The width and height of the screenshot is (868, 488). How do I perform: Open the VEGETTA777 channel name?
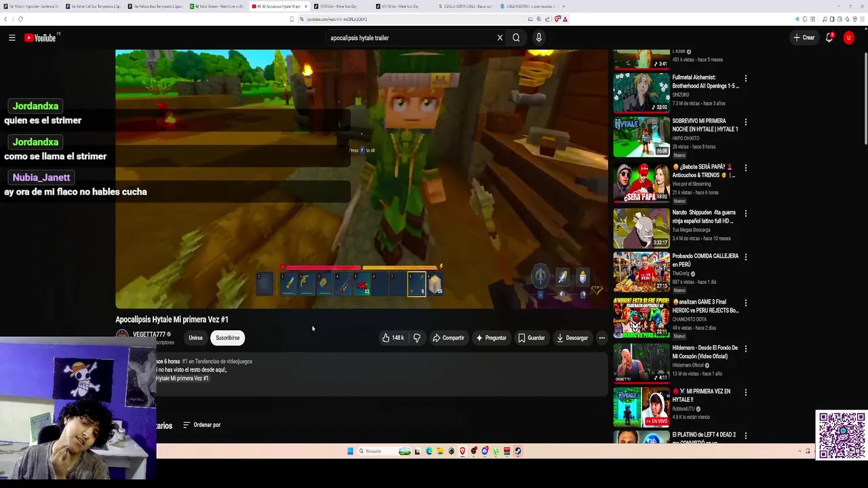click(x=149, y=334)
